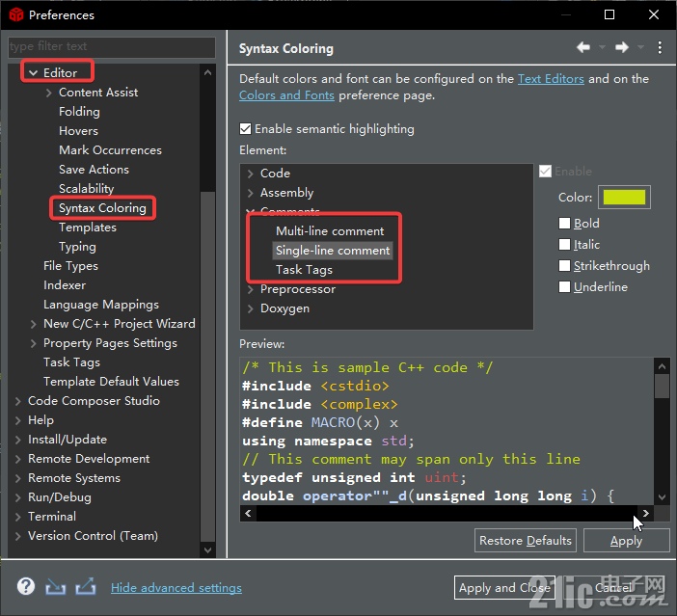This screenshot has height=616, width=677.
Task: Open the Colors and Fonts link
Action: click(x=286, y=95)
